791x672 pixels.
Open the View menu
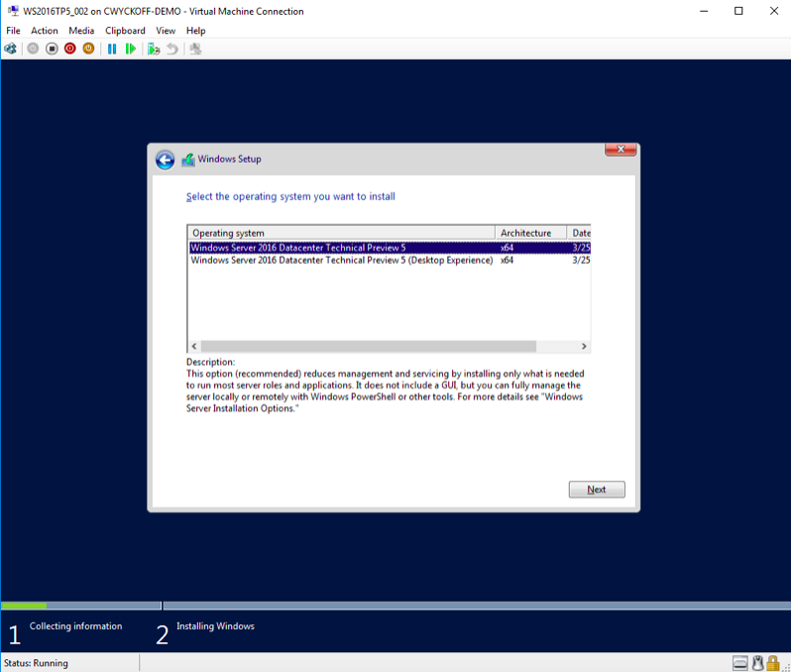[166, 31]
